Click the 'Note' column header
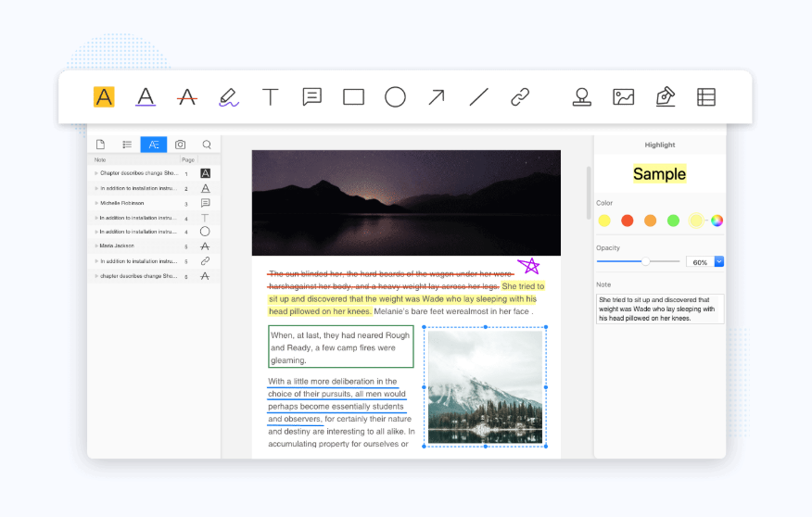The image size is (812, 517). pos(100,160)
